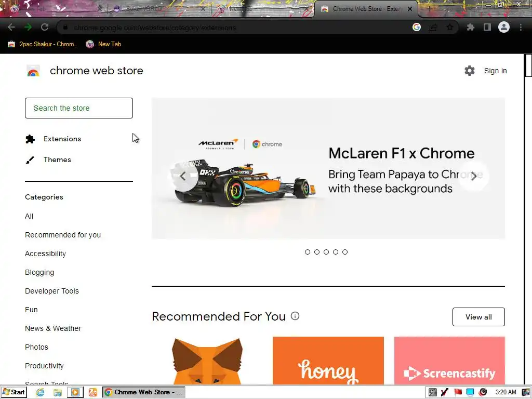Open the New Tab bookmark
Viewport: 532px width, 399px height.
[x=103, y=44]
